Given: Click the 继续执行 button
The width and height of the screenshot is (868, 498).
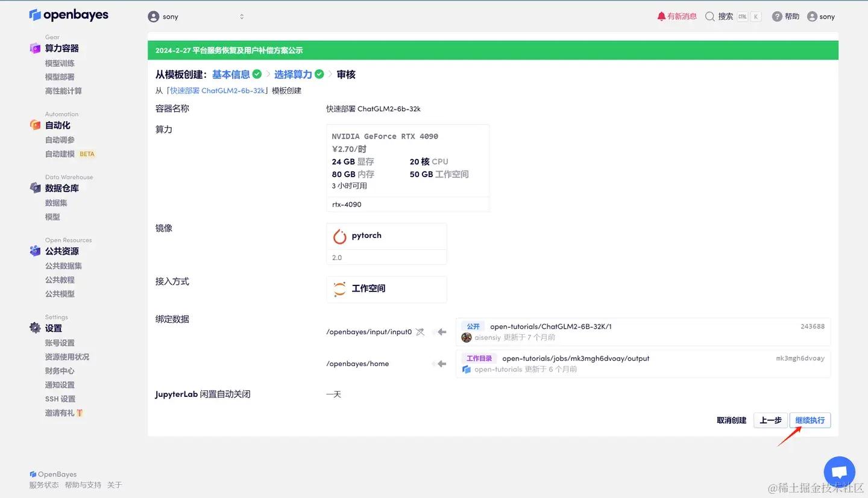Looking at the screenshot, I should coord(810,420).
